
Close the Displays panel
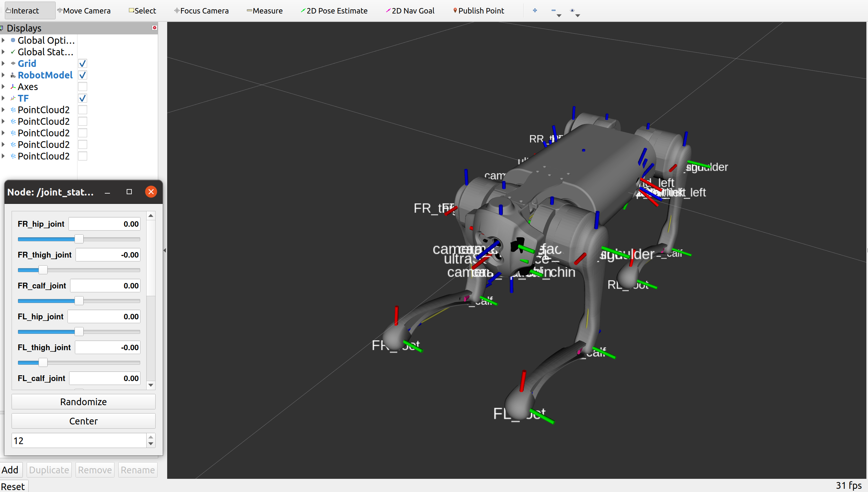pos(154,28)
